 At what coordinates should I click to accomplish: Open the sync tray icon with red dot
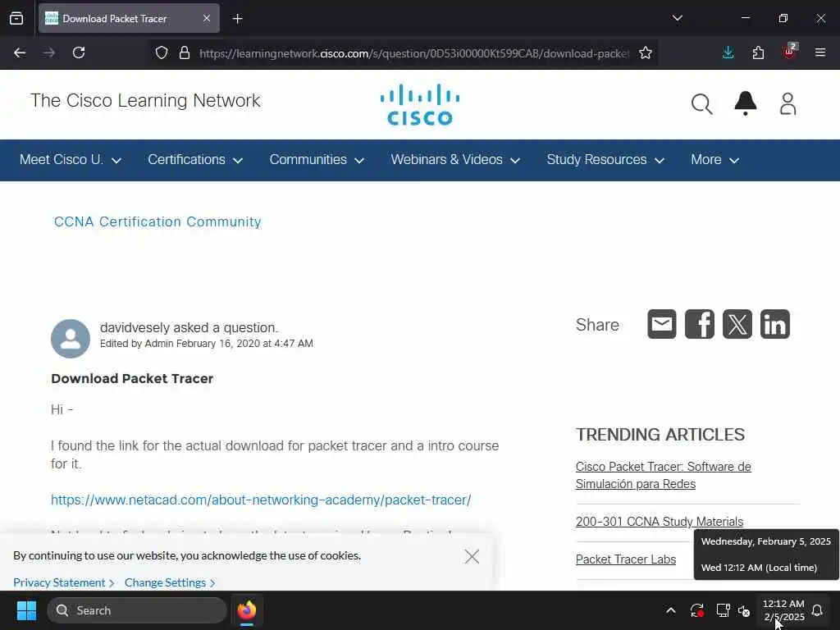(x=697, y=610)
